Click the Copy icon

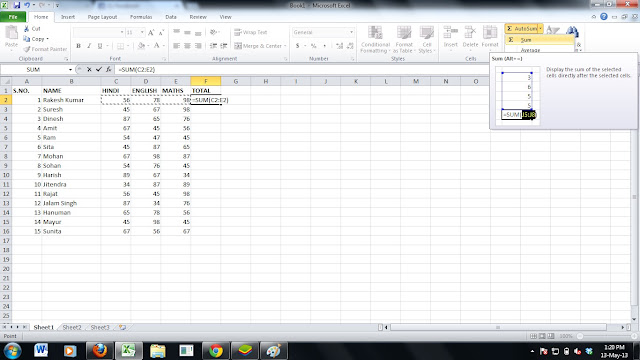click(x=27, y=39)
